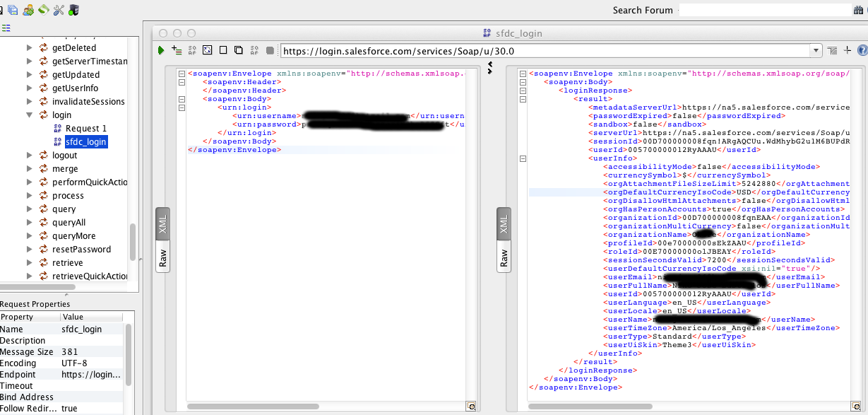Click the Save All Projects toolbar icon
Screen dimensions: 868x415
(x=13, y=10)
